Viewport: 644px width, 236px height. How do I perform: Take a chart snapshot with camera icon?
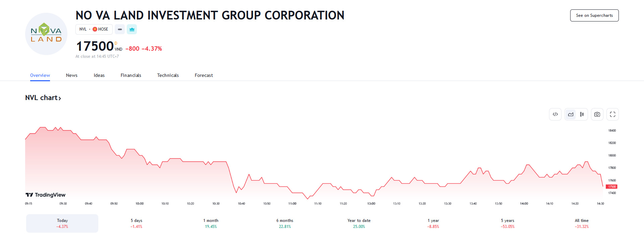[597, 114]
